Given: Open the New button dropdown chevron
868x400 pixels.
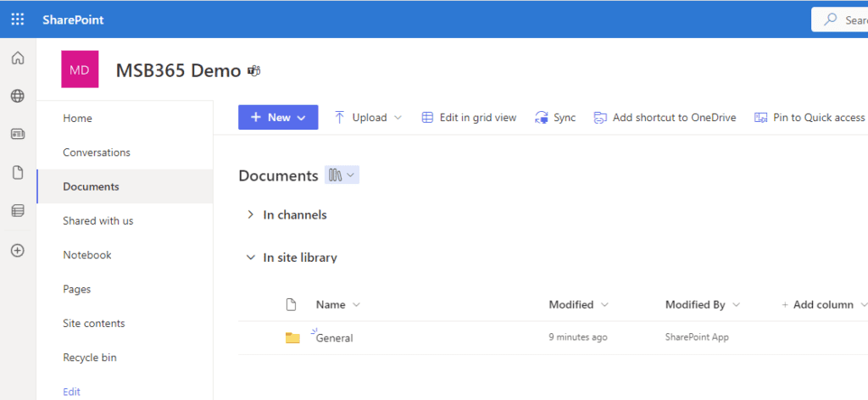Looking at the screenshot, I should pos(301,118).
